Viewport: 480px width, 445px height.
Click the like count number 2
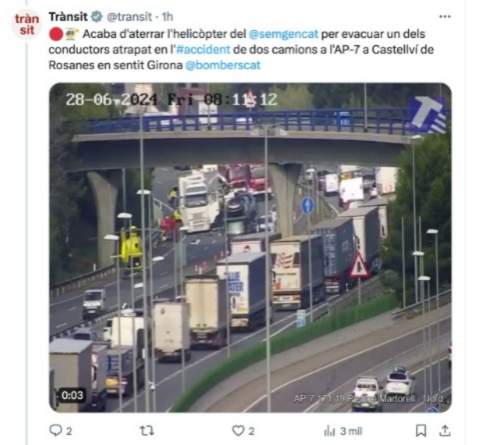pos(251,431)
